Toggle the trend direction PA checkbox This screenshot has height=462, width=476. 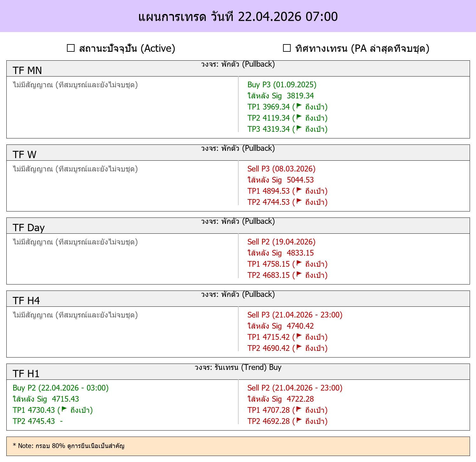click(287, 48)
